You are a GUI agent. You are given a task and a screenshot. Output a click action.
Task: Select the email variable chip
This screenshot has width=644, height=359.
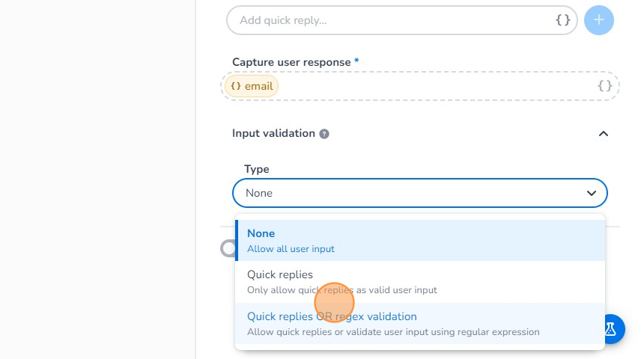coord(252,86)
